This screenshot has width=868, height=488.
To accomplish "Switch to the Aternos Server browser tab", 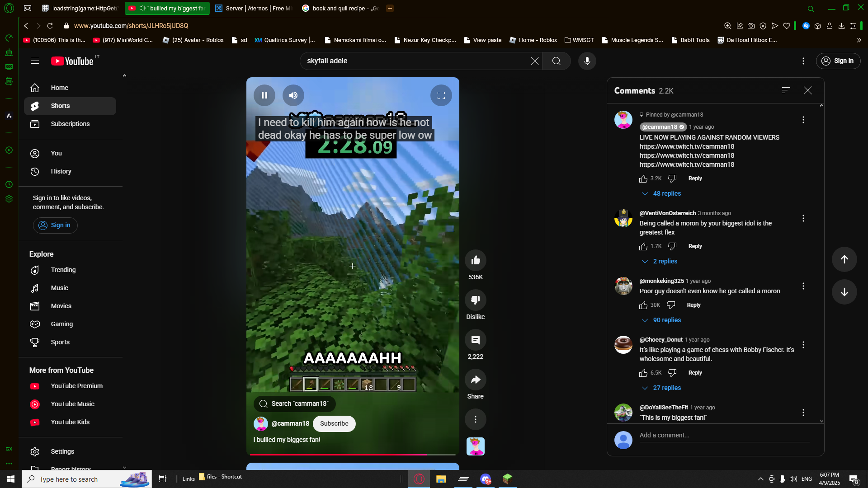I will 254,8.
